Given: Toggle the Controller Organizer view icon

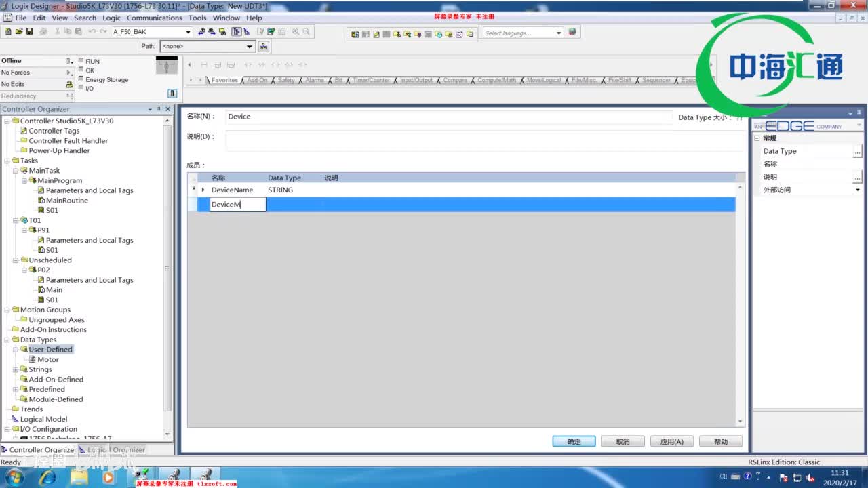Looking at the screenshot, I should (237, 32).
